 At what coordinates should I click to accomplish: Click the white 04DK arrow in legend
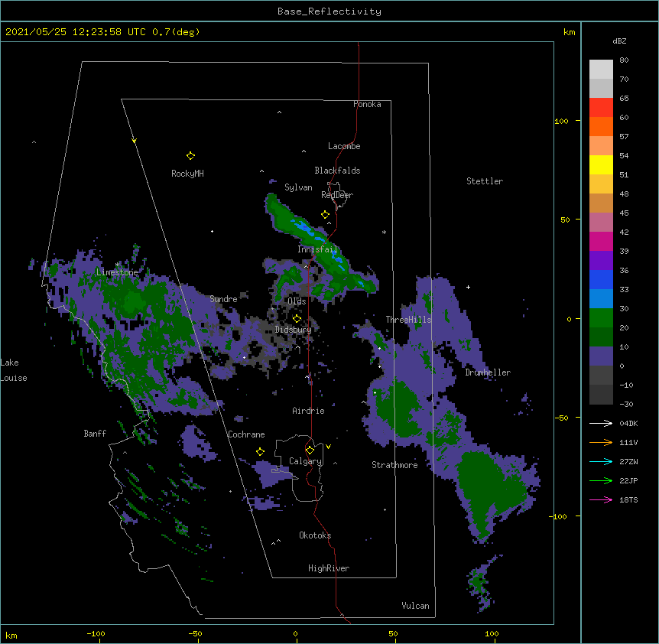coord(601,423)
